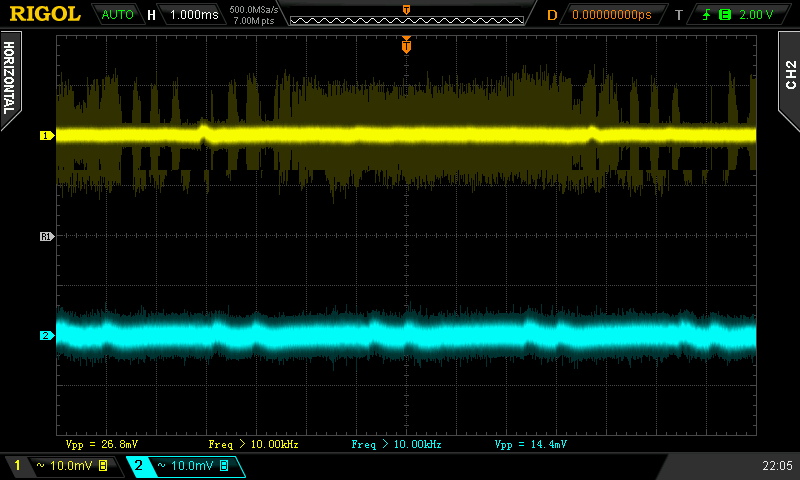Click the cyan channel 2 ground marker
This screenshot has height=480, width=800.
click(x=47, y=335)
